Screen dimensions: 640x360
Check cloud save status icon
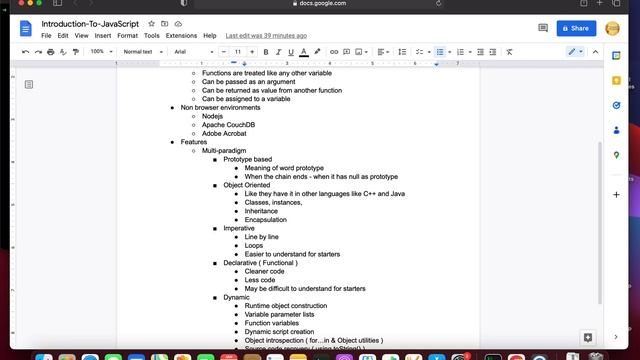coord(178,24)
